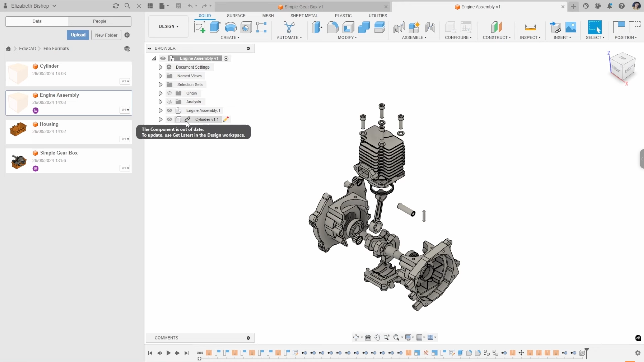Screen dimensions: 644x362
Task: Select the Press Pull tool
Action: [317, 27]
